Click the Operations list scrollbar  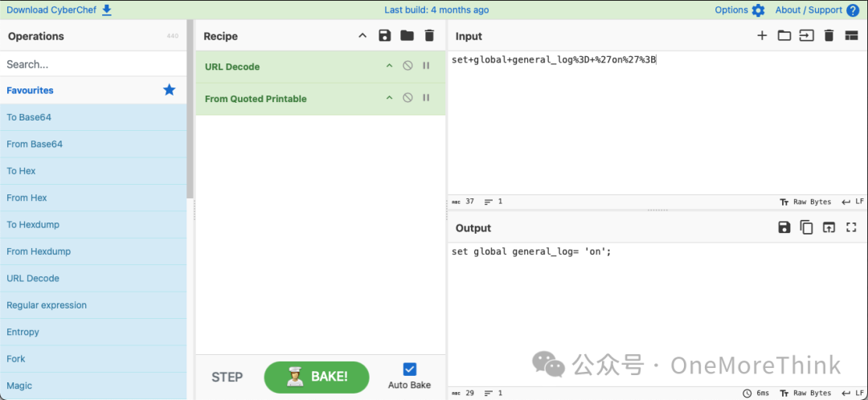[x=190, y=111]
